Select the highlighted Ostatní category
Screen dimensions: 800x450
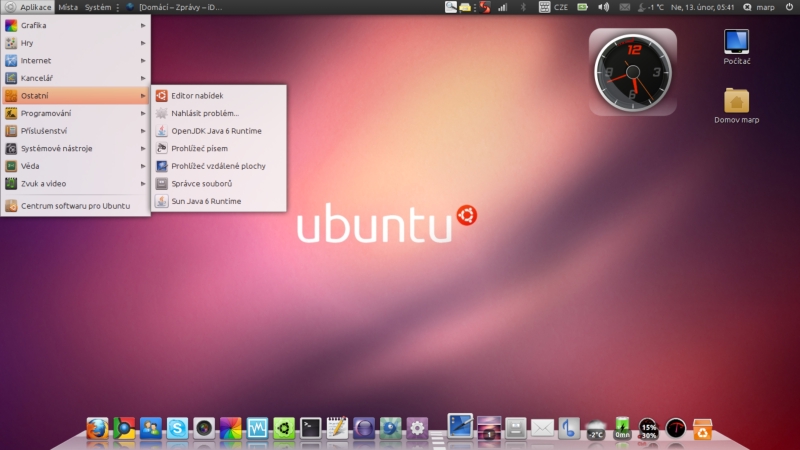click(76, 96)
